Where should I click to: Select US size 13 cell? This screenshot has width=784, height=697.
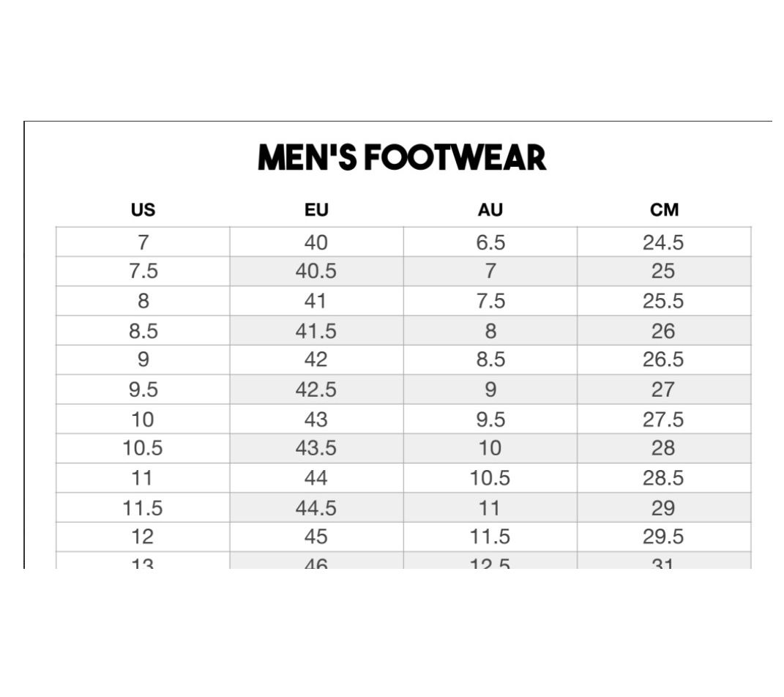pos(143,562)
